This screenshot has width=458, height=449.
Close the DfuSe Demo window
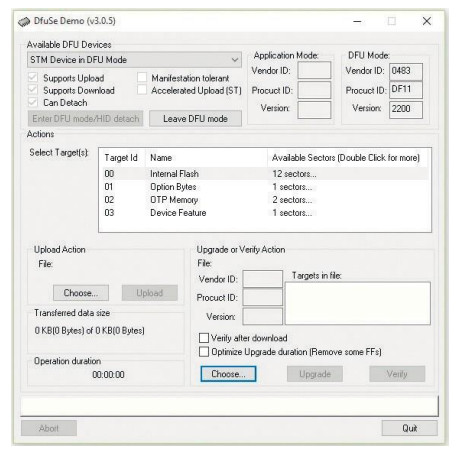(x=427, y=21)
